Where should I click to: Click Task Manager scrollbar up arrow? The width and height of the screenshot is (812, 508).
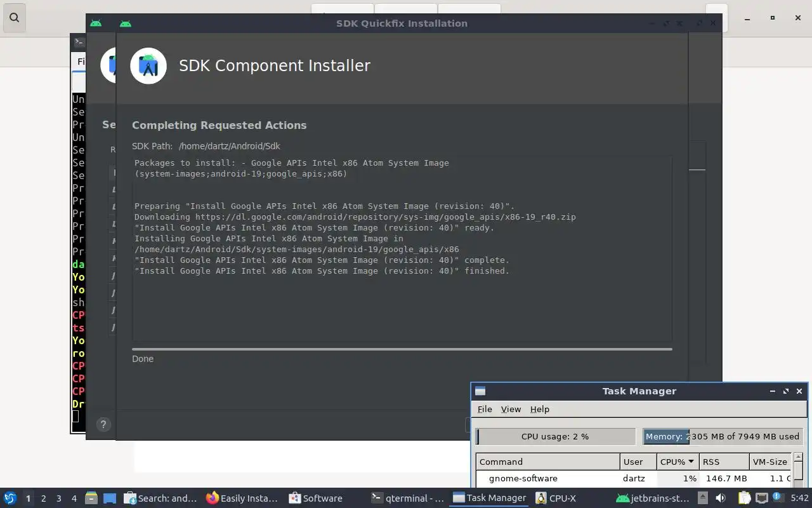[x=799, y=457]
